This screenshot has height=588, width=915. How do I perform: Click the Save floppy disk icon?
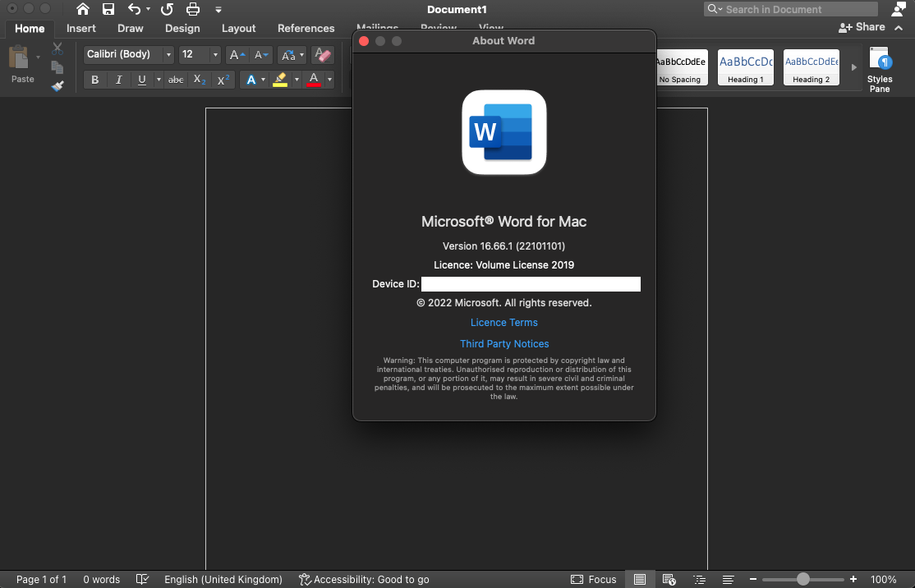click(x=108, y=9)
